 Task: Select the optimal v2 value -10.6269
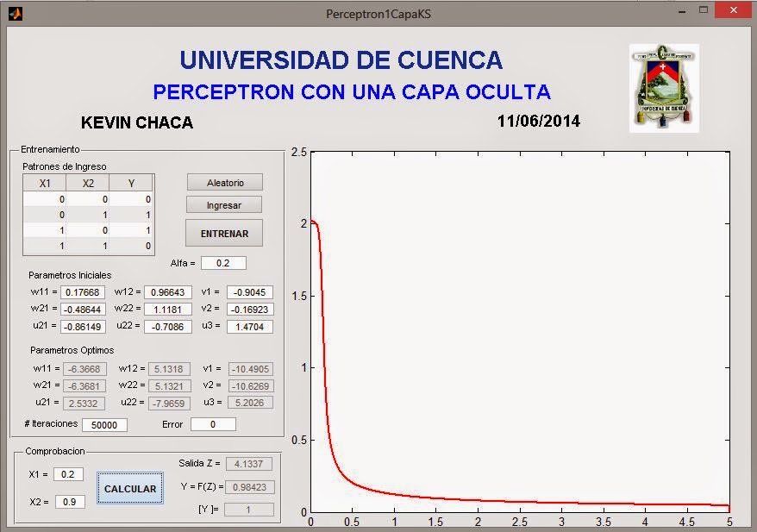click(x=251, y=385)
